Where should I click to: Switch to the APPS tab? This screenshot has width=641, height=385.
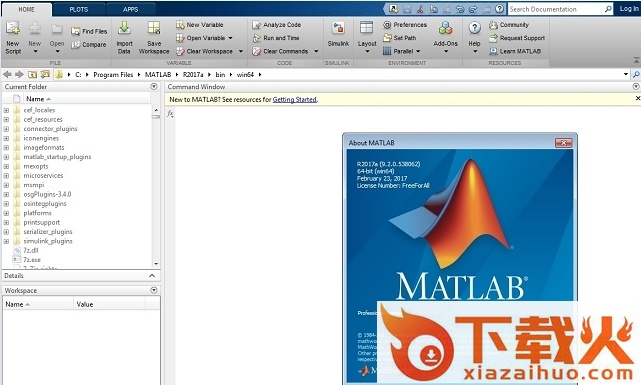click(x=131, y=9)
